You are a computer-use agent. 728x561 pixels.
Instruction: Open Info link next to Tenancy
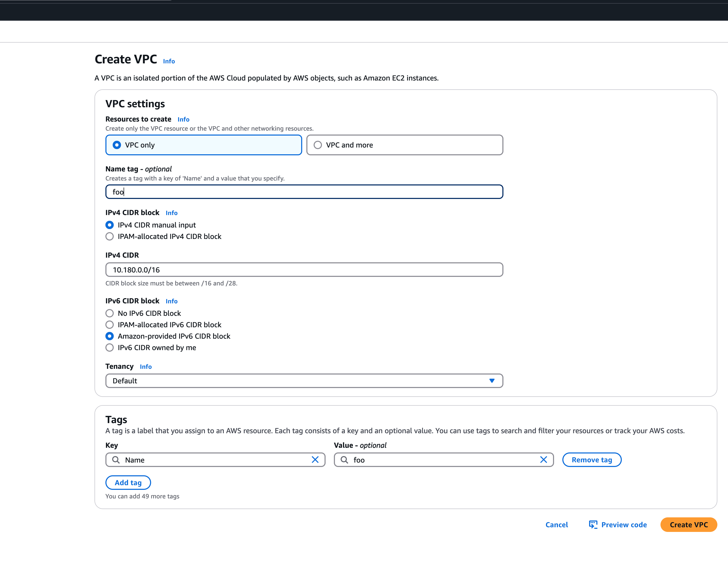145,366
